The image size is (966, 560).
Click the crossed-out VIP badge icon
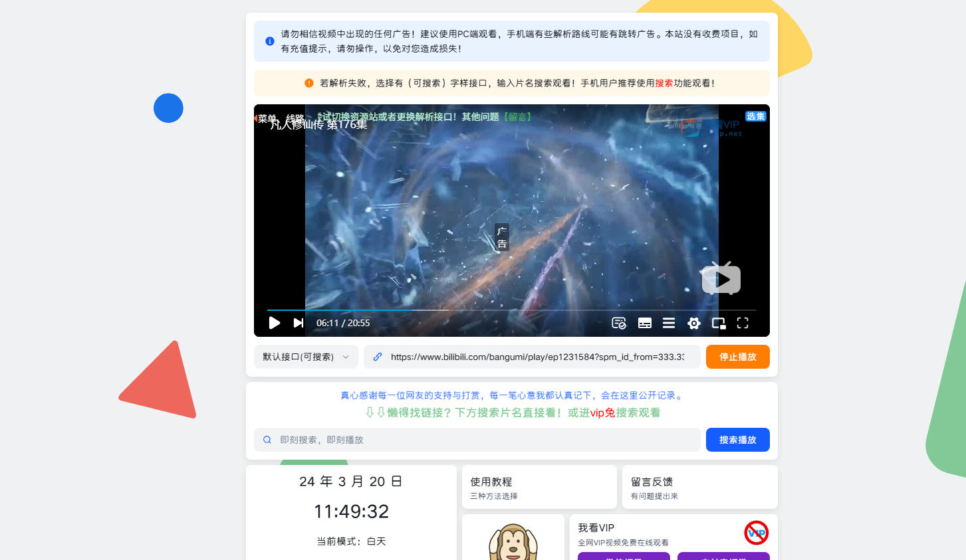pyautogui.click(x=756, y=532)
